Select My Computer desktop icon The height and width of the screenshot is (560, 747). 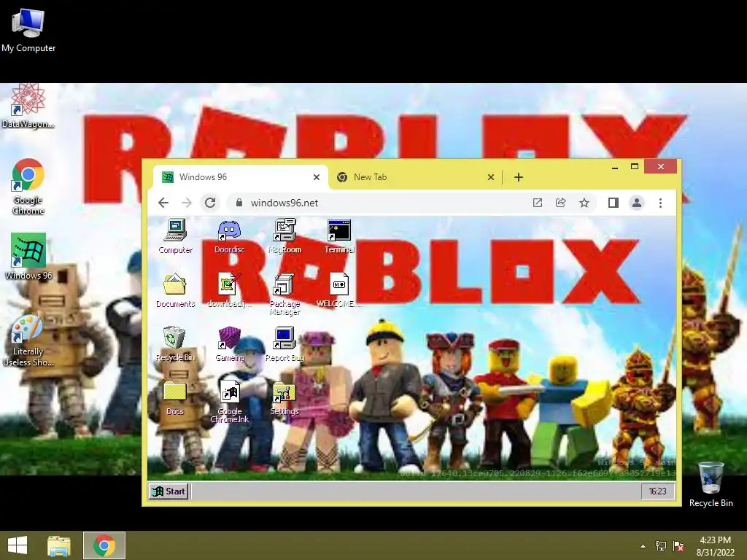(28, 30)
